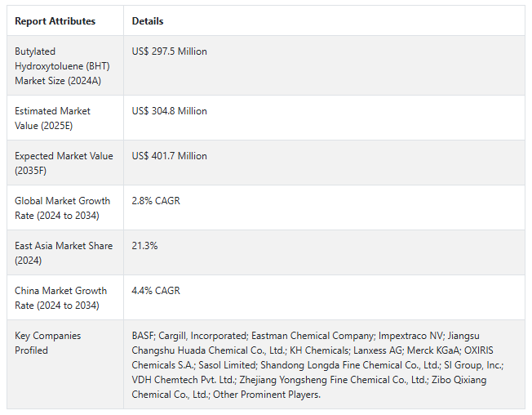Click "Lanxess AG" in the companies list

click(351, 350)
